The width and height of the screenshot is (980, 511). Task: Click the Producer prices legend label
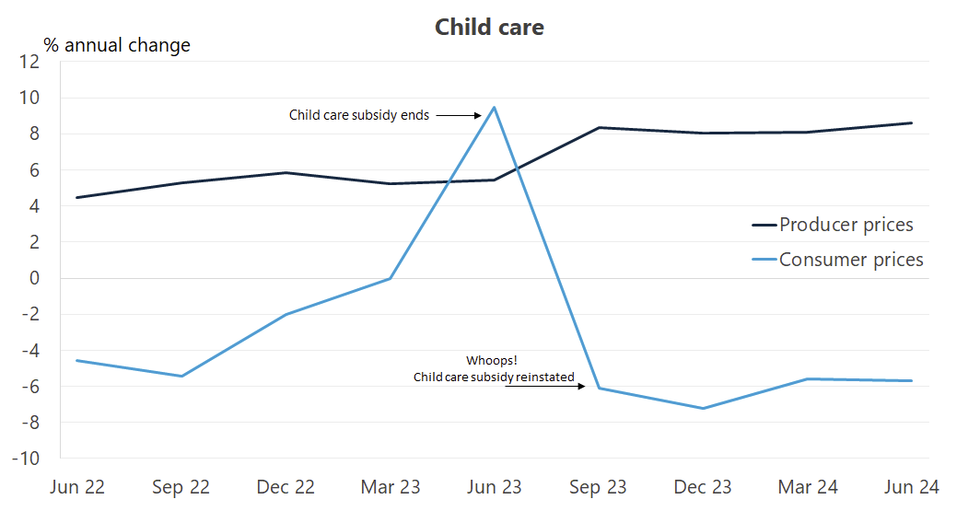tap(846, 225)
